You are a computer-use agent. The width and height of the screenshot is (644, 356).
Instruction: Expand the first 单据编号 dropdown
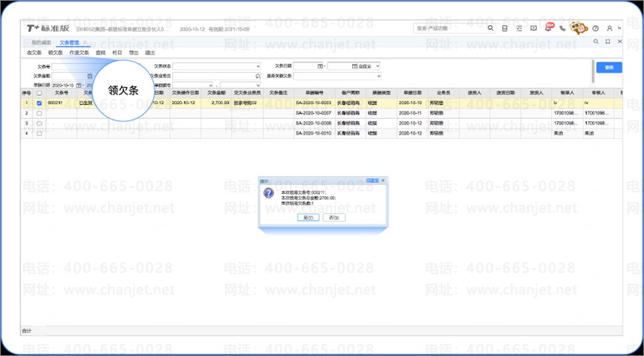[211, 85]
